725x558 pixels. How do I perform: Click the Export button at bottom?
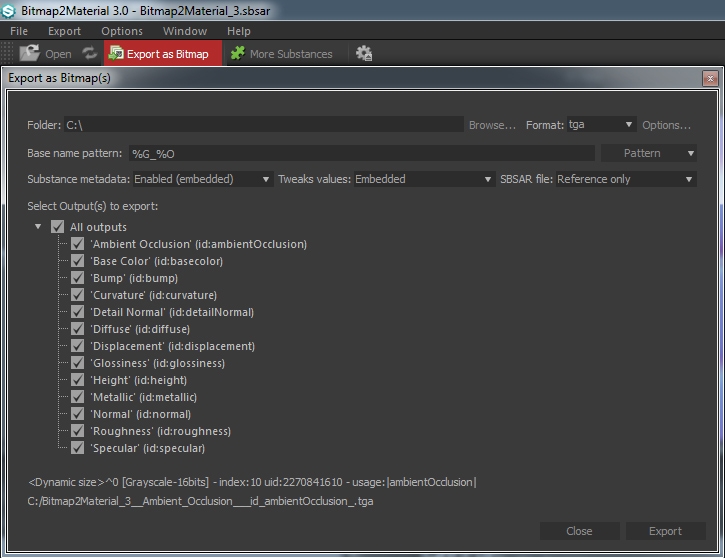pyautogui.click(x=665, y=531)
